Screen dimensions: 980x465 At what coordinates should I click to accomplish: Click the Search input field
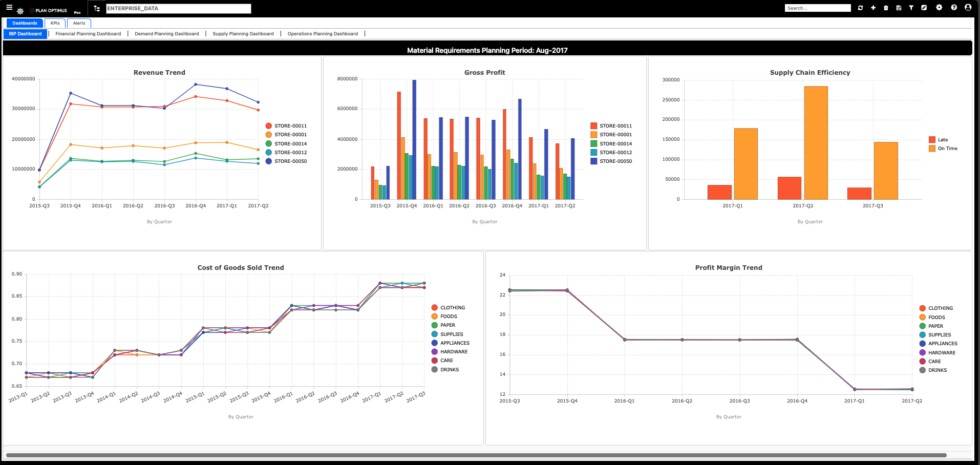click(x=818, y=8)
